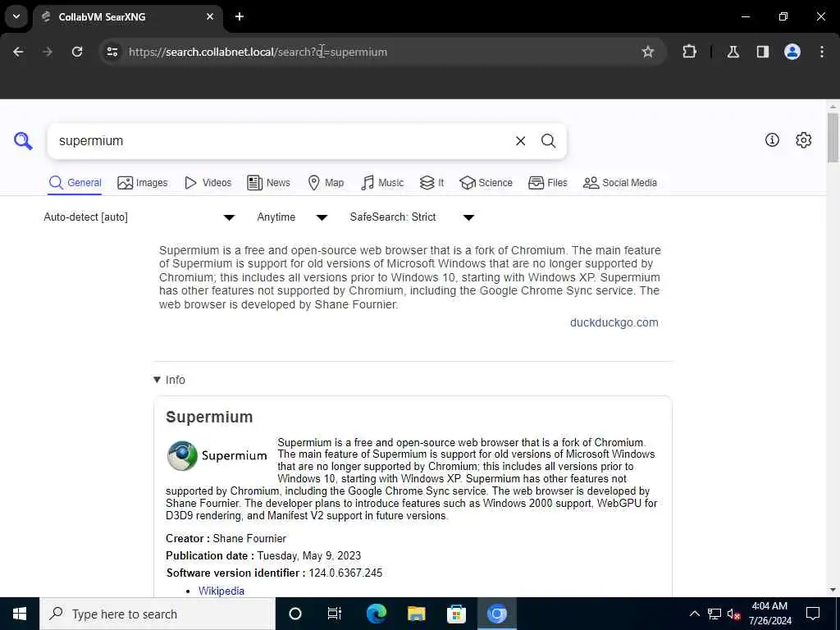Switch to the It tab

tap(431, 183)
